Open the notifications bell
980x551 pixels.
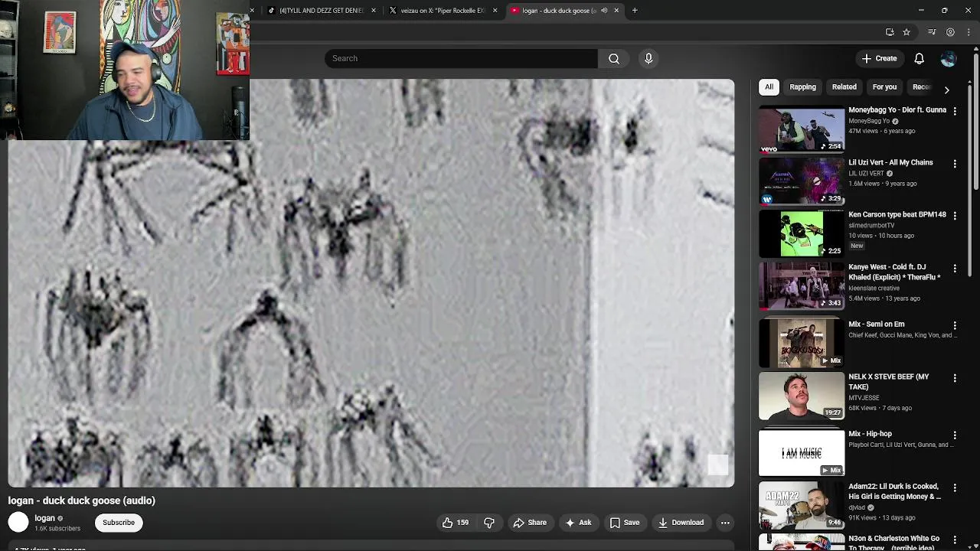tap(919, 58)
